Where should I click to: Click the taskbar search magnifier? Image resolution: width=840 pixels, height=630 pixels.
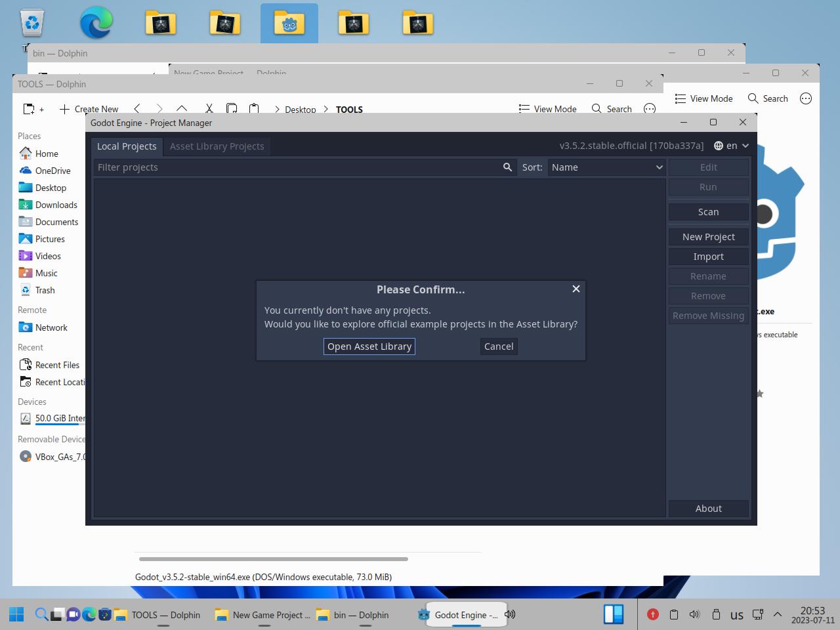[x=41, y=615]
